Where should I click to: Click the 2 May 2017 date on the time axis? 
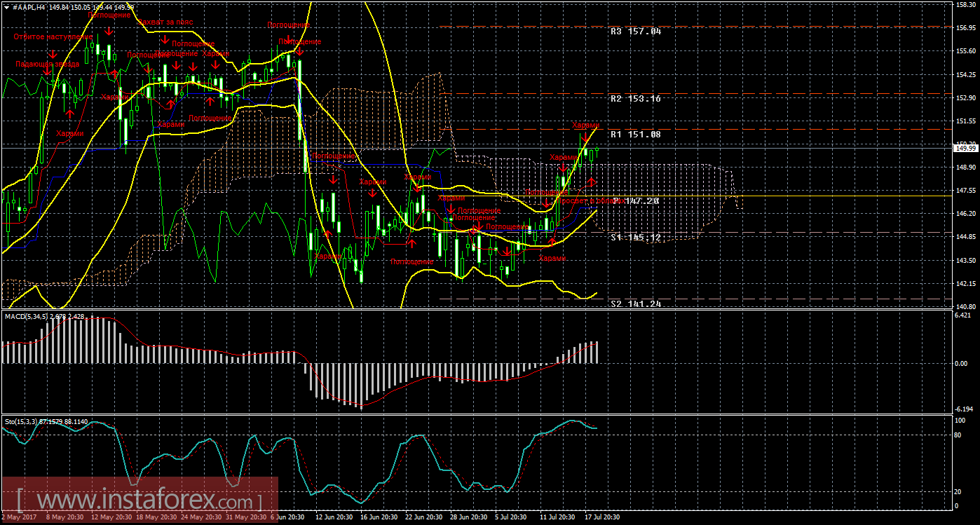(x=18, y=517)
